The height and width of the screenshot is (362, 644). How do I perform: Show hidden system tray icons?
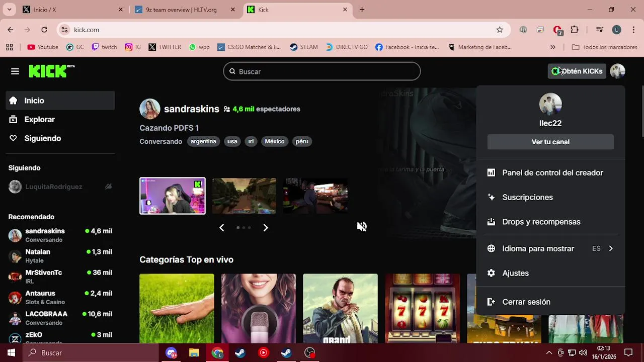click(x=549, y=353)
